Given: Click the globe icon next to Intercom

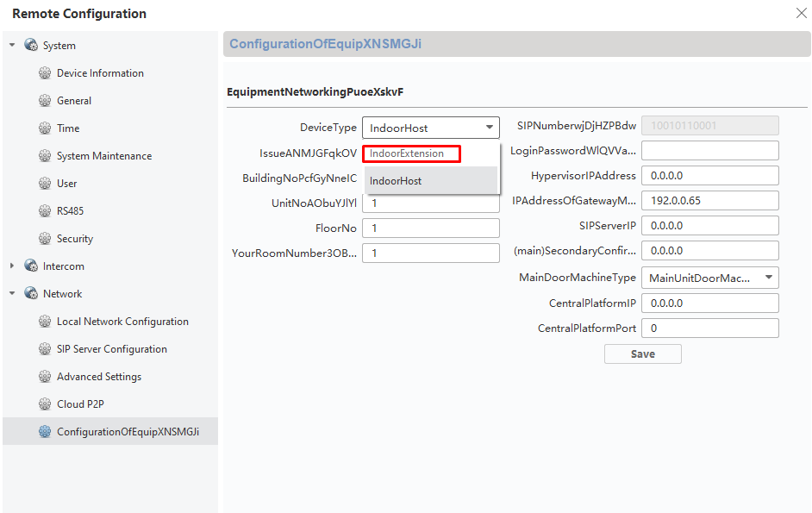Looking at the screenshot, I should click(31, 266).
